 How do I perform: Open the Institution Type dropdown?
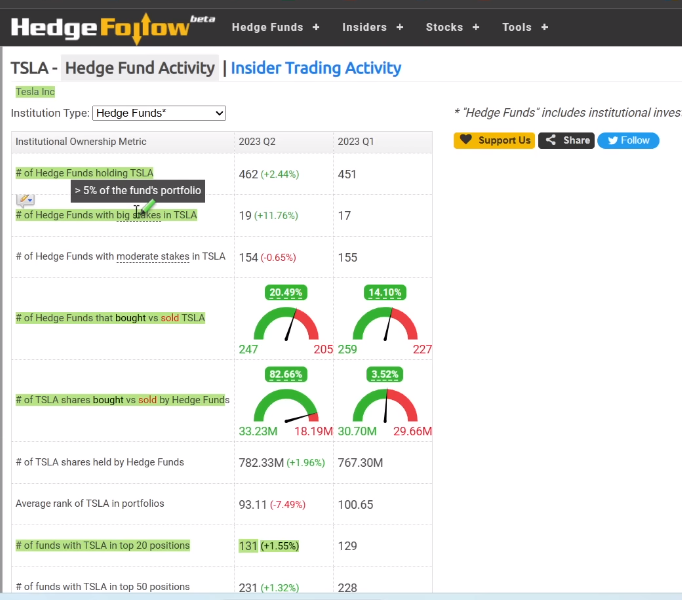tap(159, 113)
